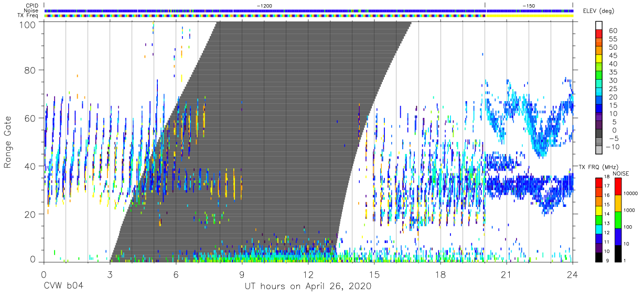Image resolution: width=644 pixels, height=297 pixels.
Task: Select the 11 label on TX FRQ legend
Action: point(607,242)
